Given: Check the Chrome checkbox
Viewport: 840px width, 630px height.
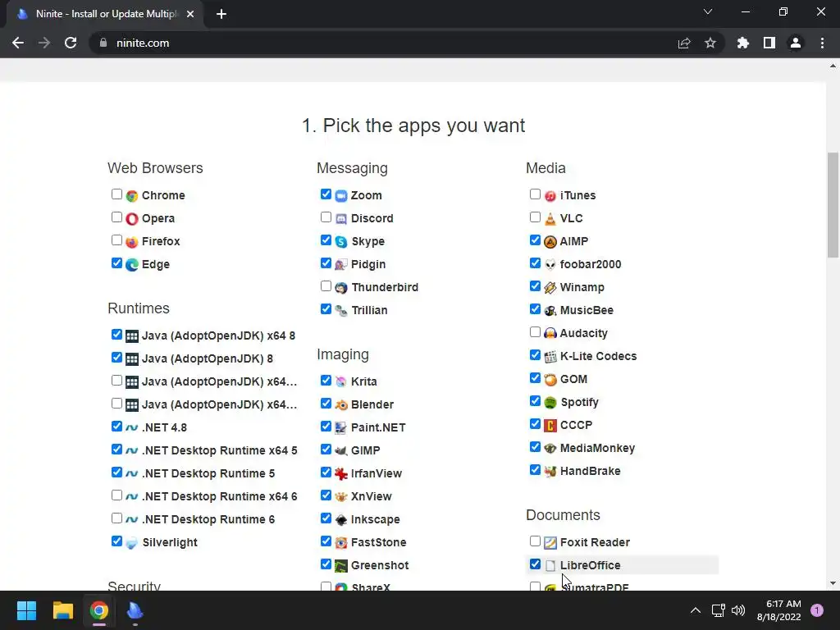Looking at the screenshot, I should [x=116, y=194].
